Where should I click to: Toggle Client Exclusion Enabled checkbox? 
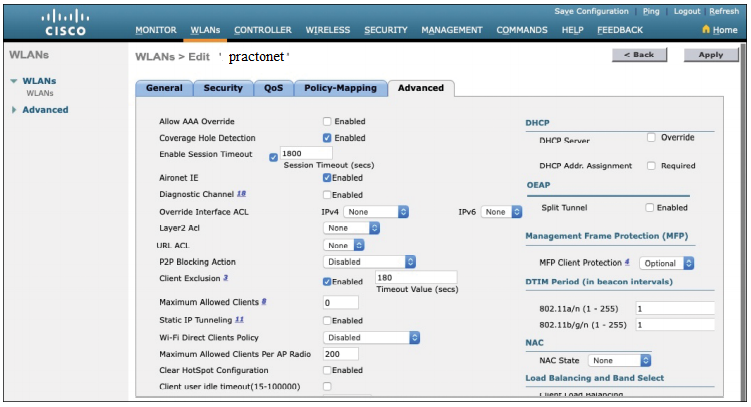(x=327, y=282)
